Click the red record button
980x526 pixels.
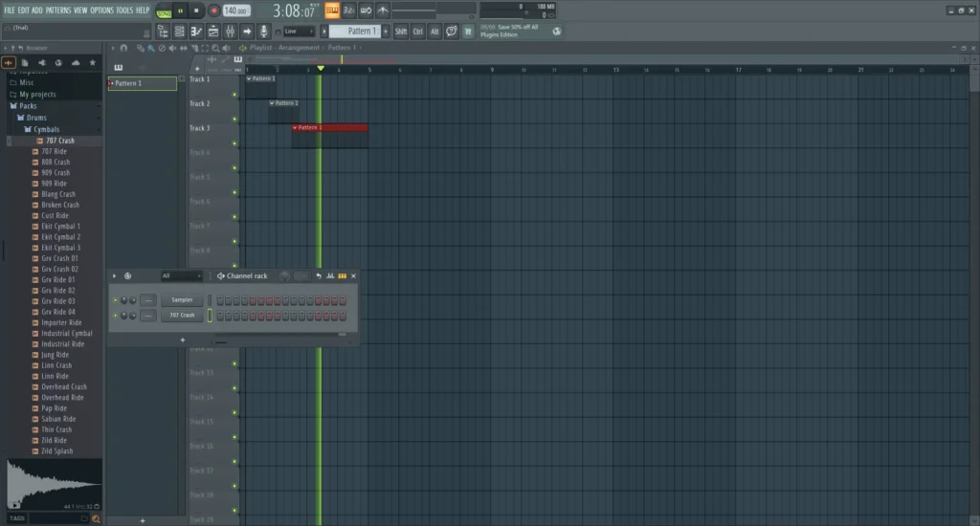pyautogui.click(x=213, y=11)
